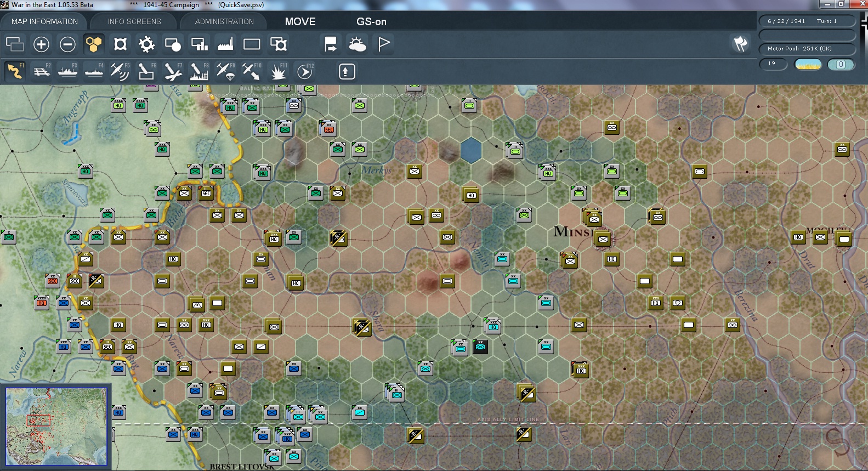The width and height of the screenshot is (868, 471).
Task: Click the pennant flag outline icon
Action: coord(383,44)
